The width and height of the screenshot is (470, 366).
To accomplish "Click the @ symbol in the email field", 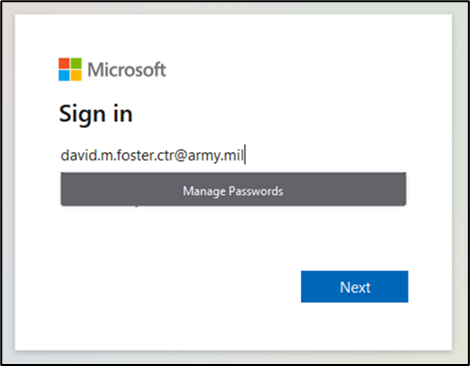I will (x=180, y=156).
